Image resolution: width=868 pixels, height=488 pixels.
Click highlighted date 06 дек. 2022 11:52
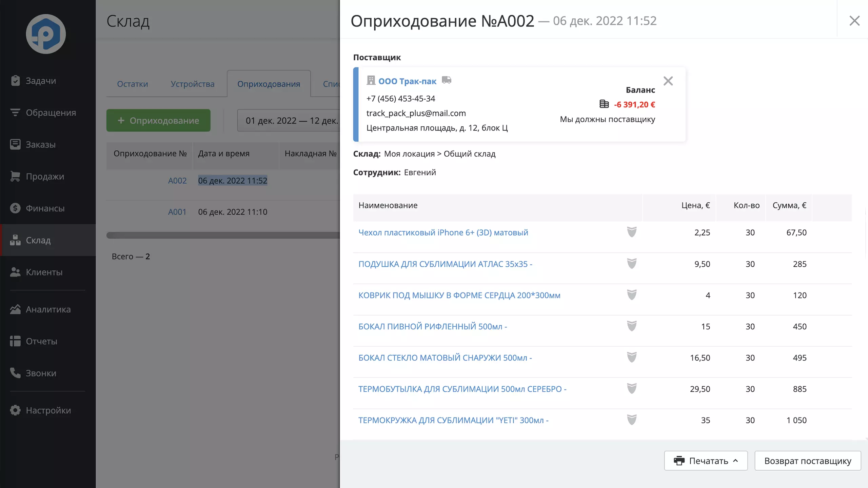pos(233,181)
